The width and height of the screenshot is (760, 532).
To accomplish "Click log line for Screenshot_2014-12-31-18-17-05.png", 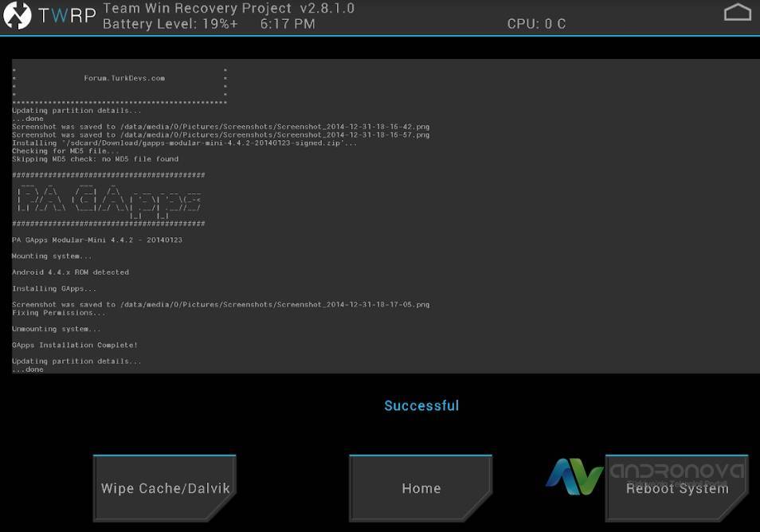I will 221,304.
